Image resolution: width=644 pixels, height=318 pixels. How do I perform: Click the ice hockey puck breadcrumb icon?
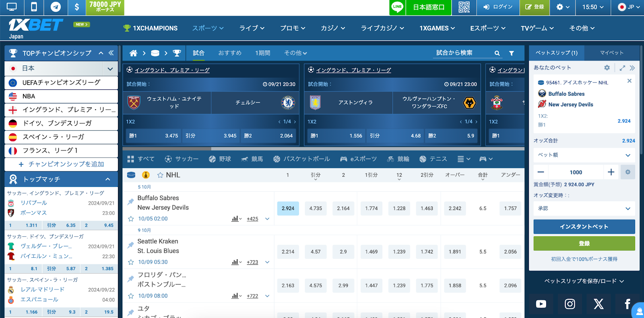coord(155,53)
